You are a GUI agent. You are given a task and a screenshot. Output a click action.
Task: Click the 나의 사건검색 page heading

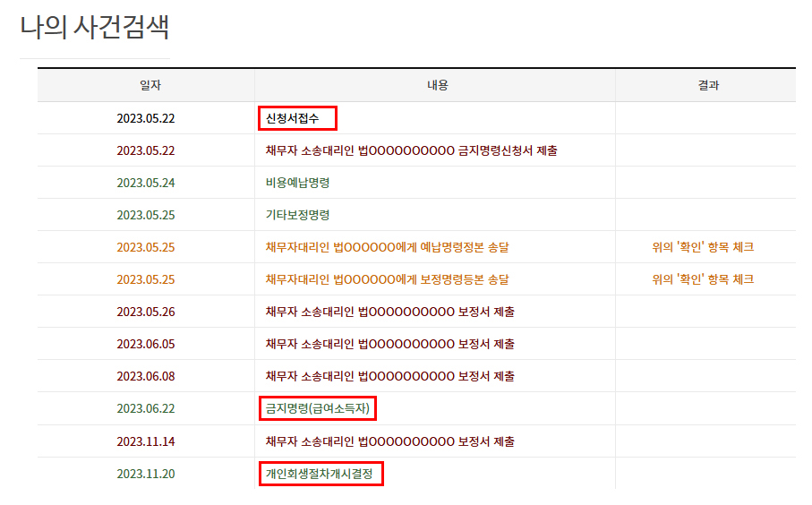(95, 27)
